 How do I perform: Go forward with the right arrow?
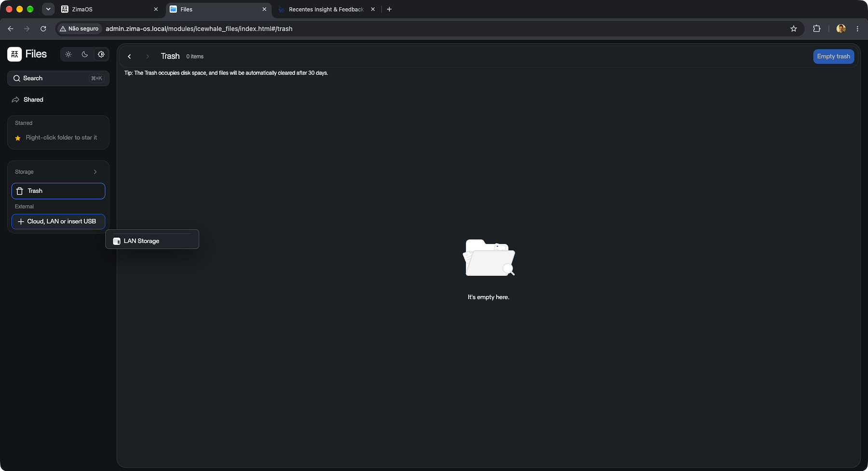coord(148,57)
